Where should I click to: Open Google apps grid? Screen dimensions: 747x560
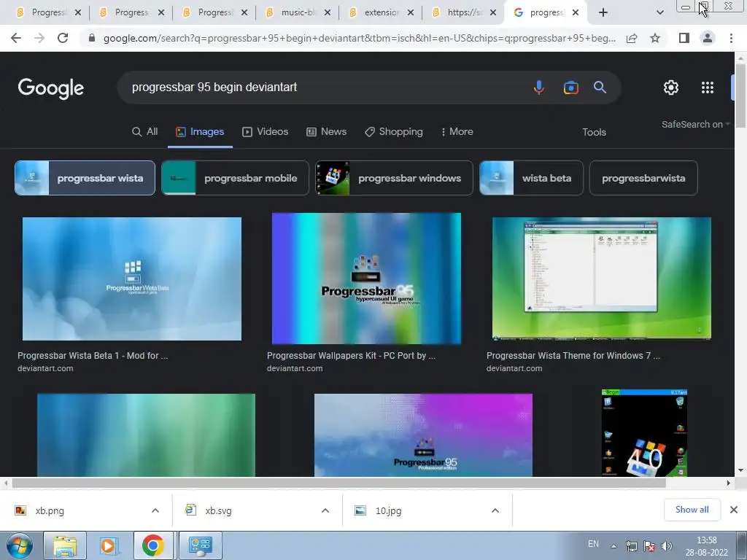pos(708,87)
